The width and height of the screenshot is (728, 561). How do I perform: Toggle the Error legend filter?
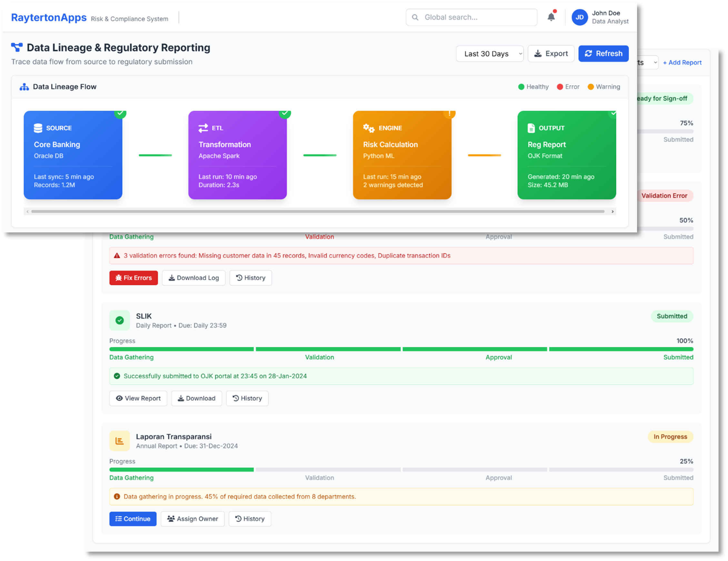568,87
